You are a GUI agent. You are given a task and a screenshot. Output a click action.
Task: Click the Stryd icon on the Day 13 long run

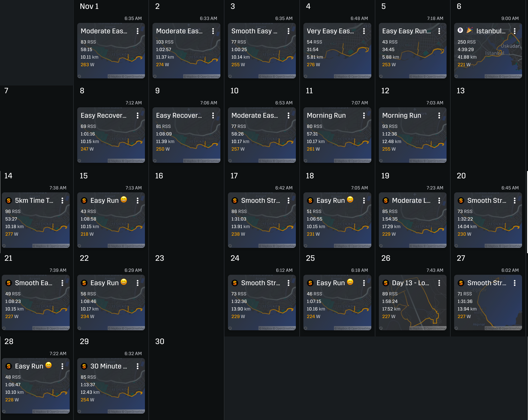pos(386,283)
